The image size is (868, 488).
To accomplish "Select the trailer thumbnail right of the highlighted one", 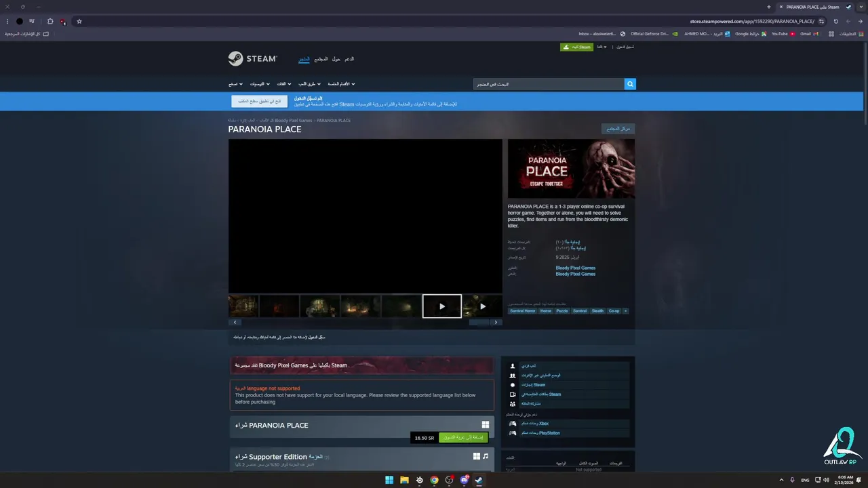I will tap(483, 306).
